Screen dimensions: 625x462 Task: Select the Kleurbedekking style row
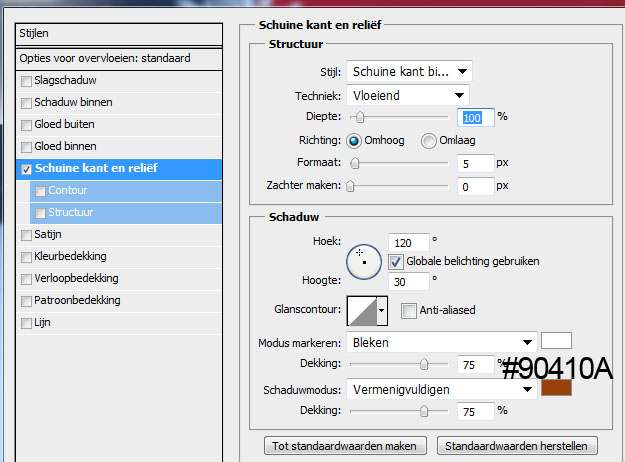pyautogui.click(x=119, y=257)
